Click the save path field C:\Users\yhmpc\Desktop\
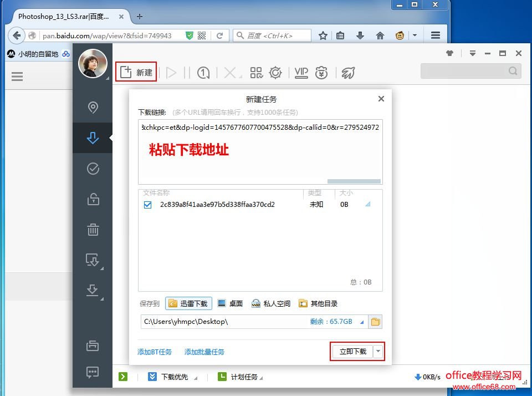Screen dimensions: 532x396 [x=224, y=322]
